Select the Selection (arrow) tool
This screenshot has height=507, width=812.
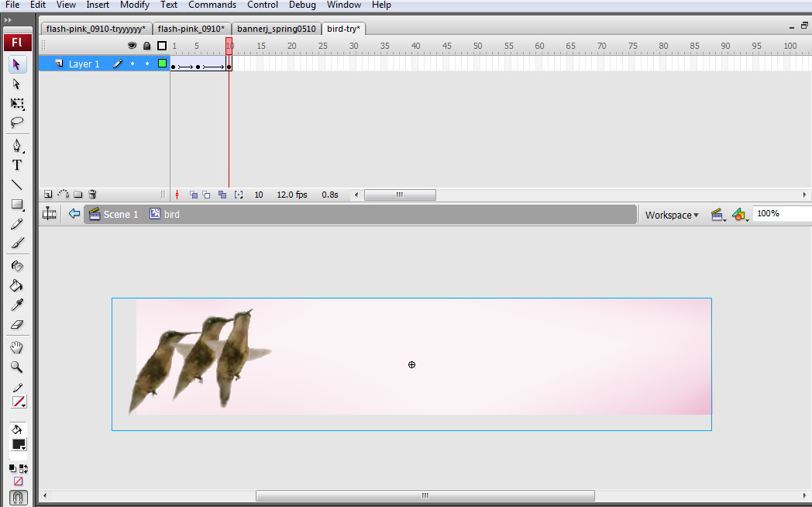16,64
